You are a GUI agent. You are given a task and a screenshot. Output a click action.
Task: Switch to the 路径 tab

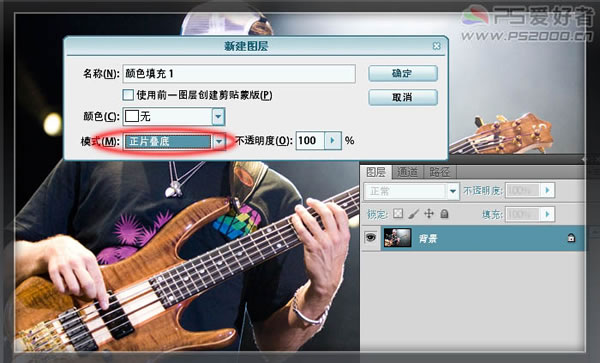click(439, 172)
